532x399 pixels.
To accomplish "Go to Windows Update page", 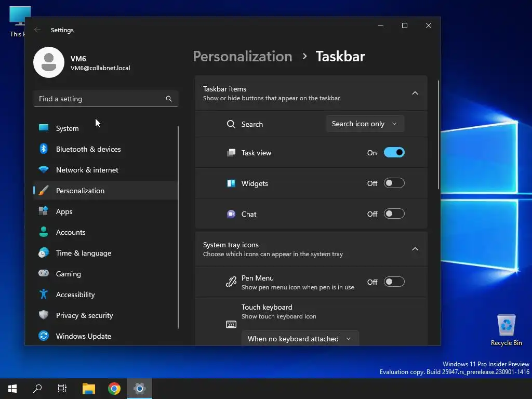I will pos(105,336).
